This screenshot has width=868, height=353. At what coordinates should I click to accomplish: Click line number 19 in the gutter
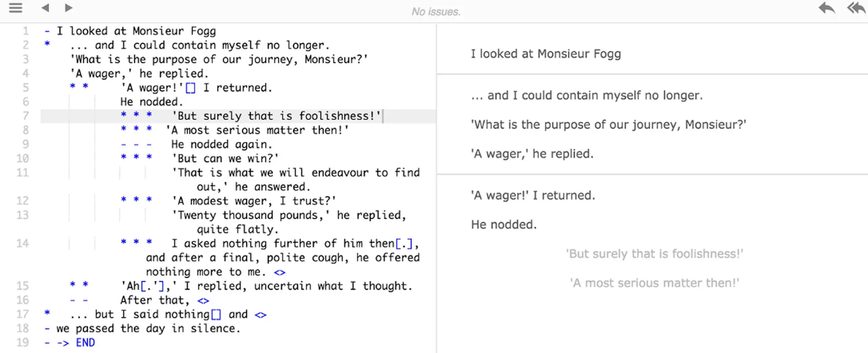click(x=23, y=343)
